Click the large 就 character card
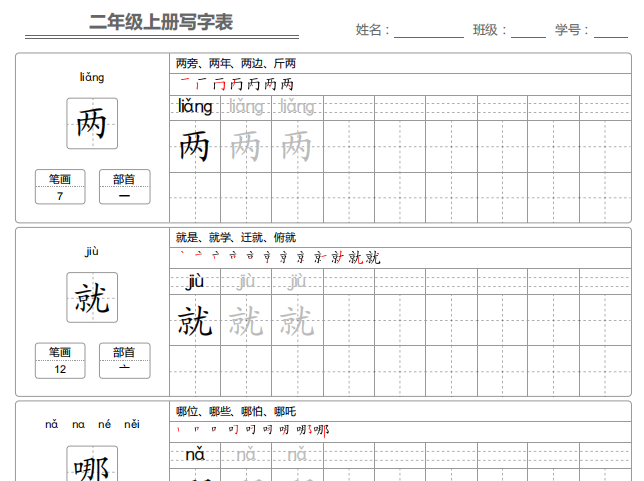Screen dimensions: 644x481 92,297
